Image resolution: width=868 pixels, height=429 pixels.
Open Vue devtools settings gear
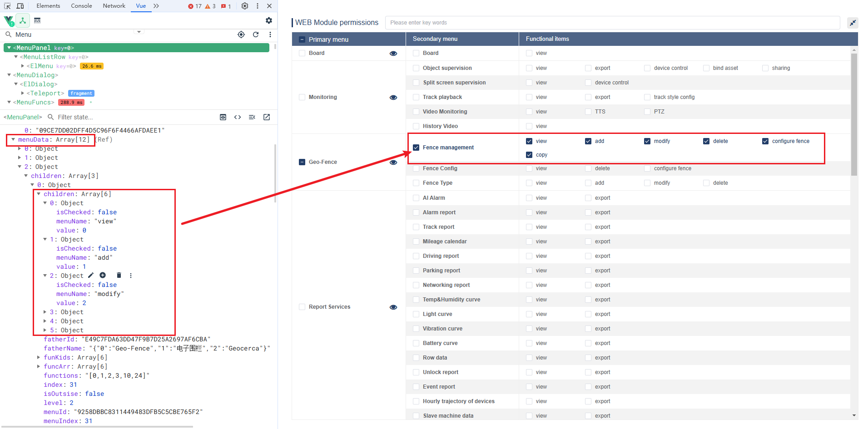[269, 20]
